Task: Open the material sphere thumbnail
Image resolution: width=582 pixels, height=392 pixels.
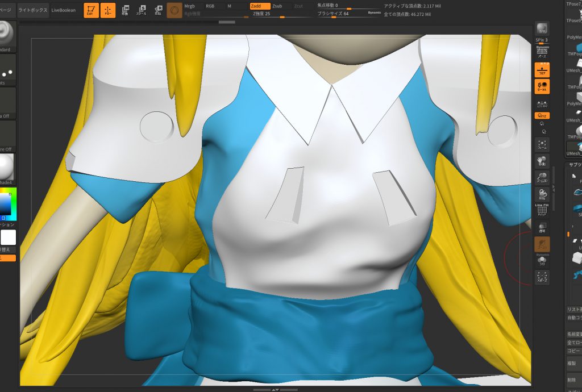Action: (6, 169)
